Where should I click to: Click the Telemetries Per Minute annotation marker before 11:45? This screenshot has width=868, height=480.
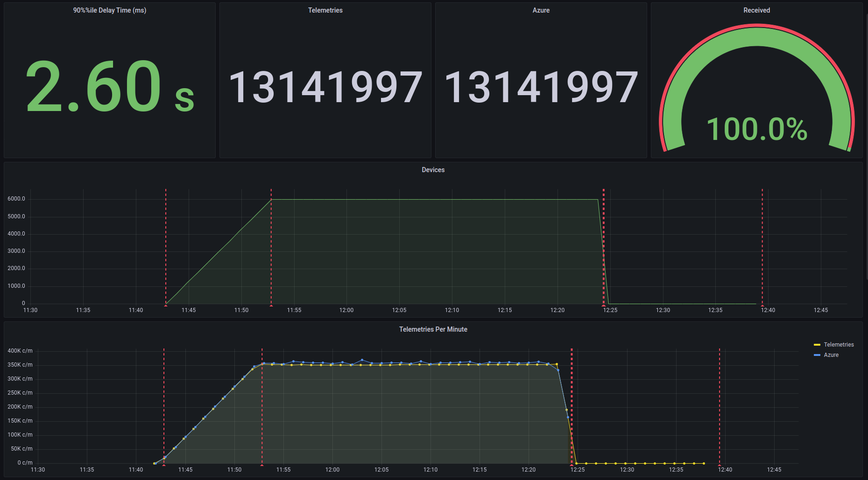(x=164, y=465)
